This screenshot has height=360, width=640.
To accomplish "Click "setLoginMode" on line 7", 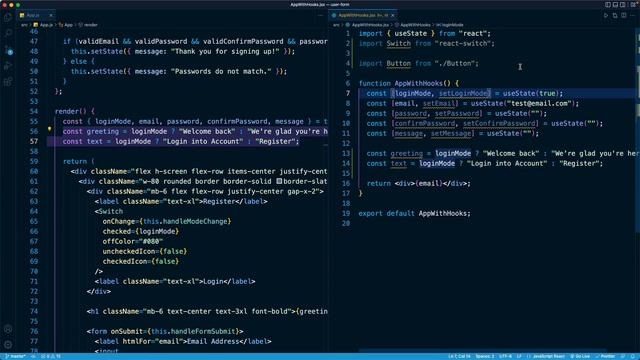I will (463, 93).
